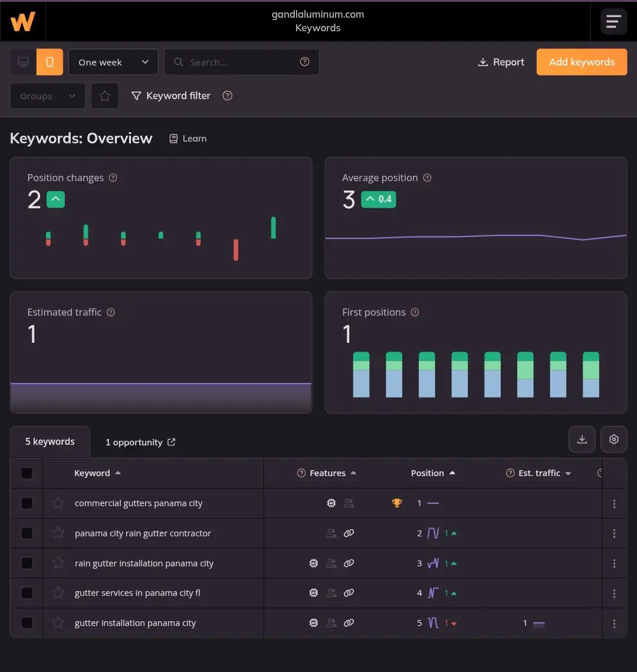Tick the select-all keywords checkbox
The width and height of the screenshot is (637, 672).
27,473
